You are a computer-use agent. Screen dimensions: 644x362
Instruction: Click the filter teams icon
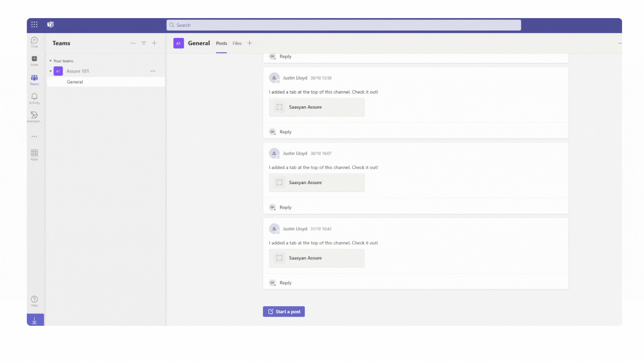(x=144, y=43)
